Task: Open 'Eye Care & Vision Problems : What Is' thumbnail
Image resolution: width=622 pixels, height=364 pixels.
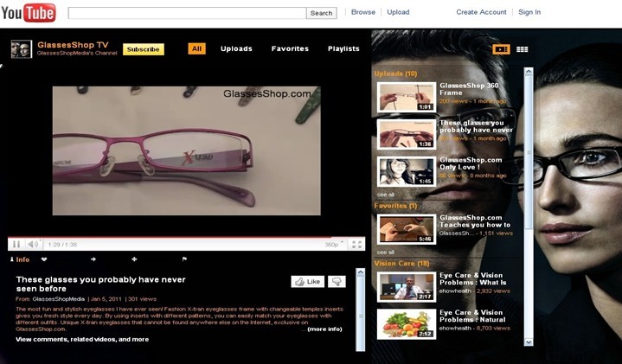Action: (407, 287)
